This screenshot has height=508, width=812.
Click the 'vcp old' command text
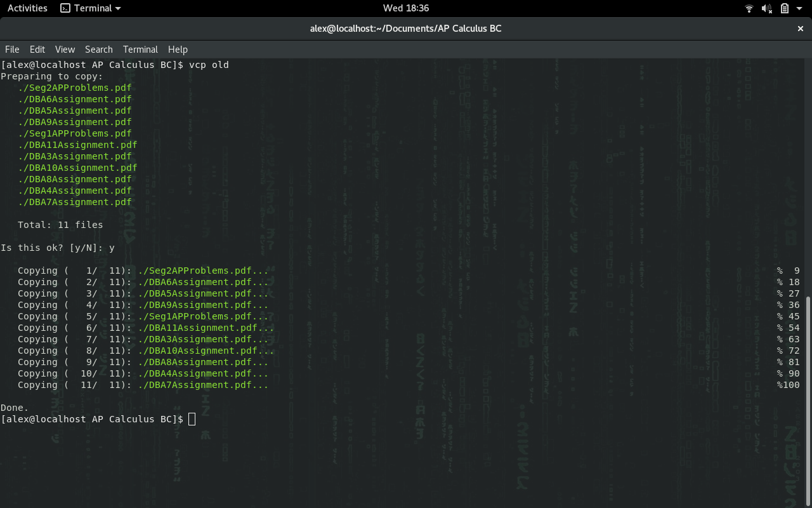coord(209,65)
